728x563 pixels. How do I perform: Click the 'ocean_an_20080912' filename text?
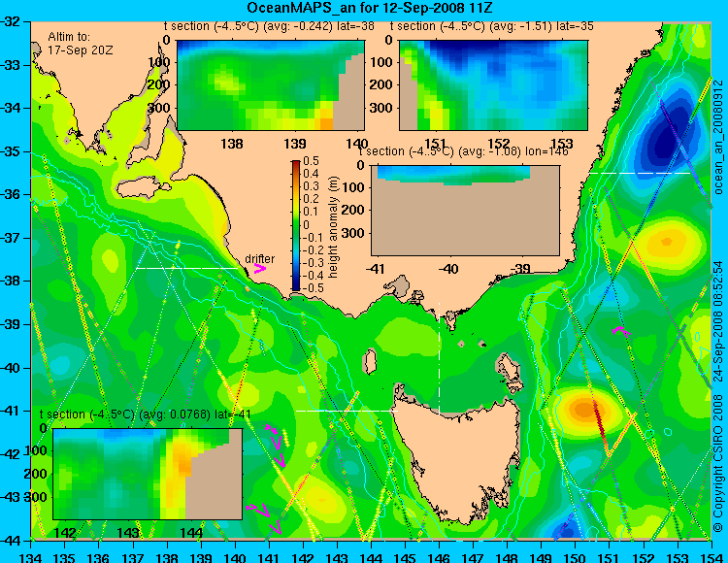point(717,138)
